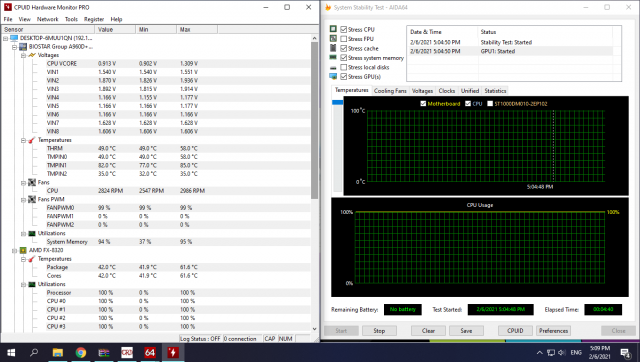The image size is (640, 362).
Task: Click the Voltages lightning icon
Action: coord(32,55)
